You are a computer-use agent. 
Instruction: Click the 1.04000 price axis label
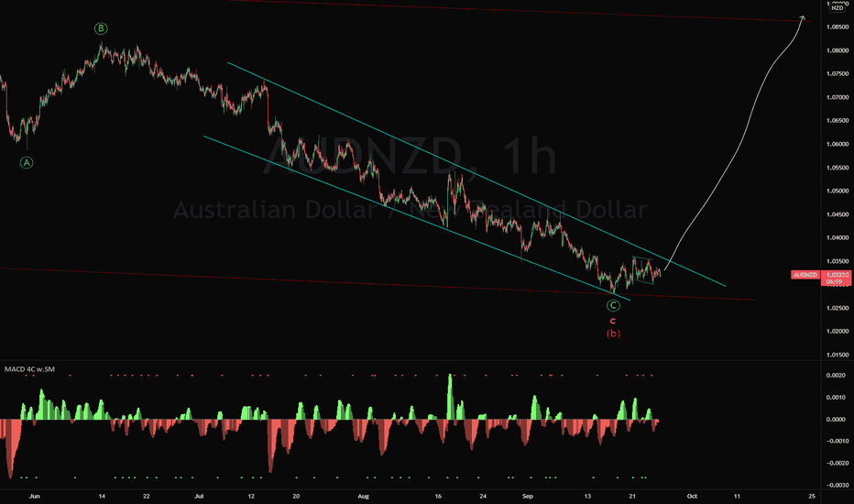pyautogui.click(x=838, y=238)
